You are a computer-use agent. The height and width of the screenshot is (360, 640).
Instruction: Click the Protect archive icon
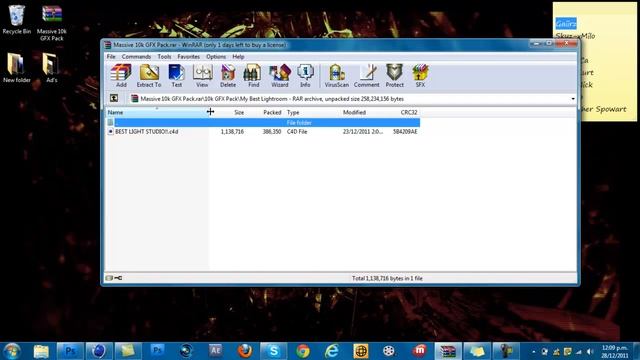(x=394, y=76)
